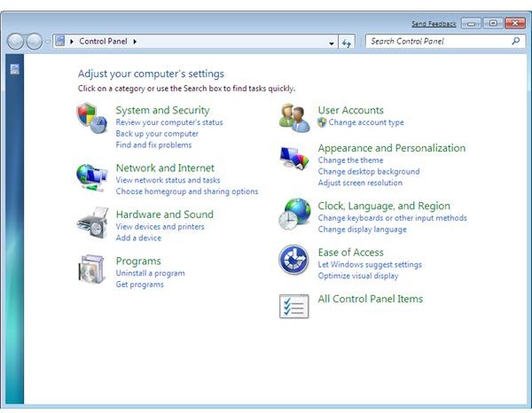Open the Programs category heading

click(x=138, y=261)
